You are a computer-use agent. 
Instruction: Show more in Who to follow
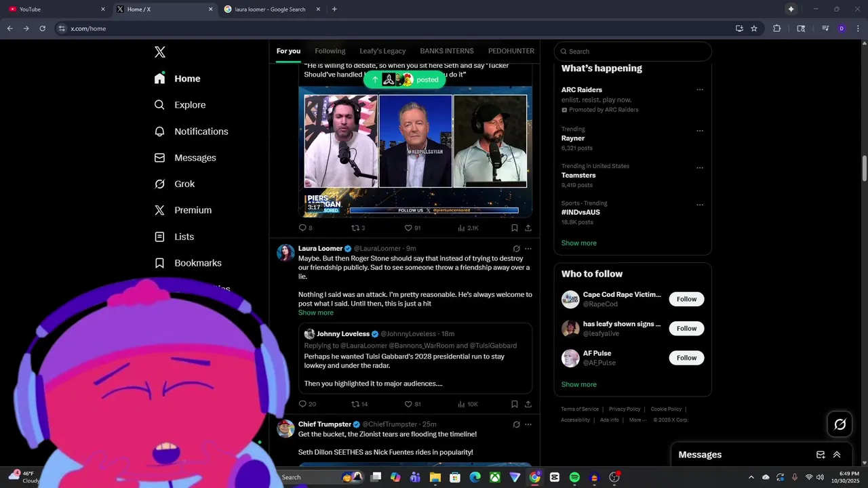579,384
